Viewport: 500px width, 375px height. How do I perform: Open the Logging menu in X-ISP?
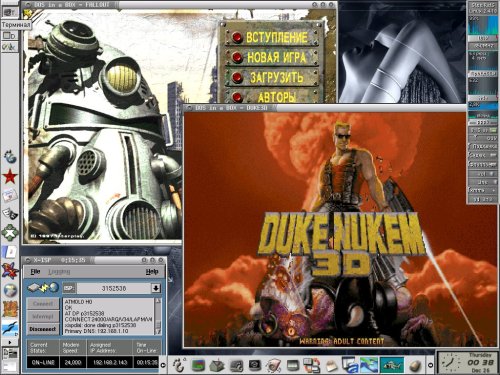59,272
